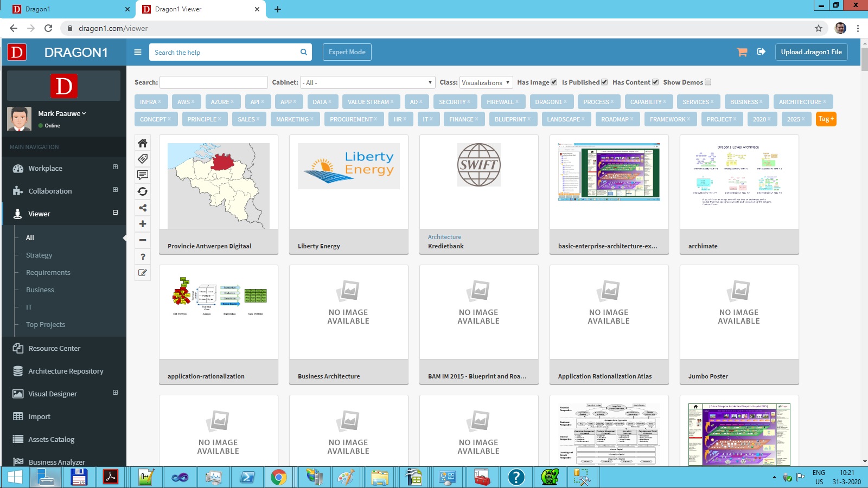Screen dimensions: 868x488
Task: Click the Windows Start button
Action: click(x=15, y=477)
